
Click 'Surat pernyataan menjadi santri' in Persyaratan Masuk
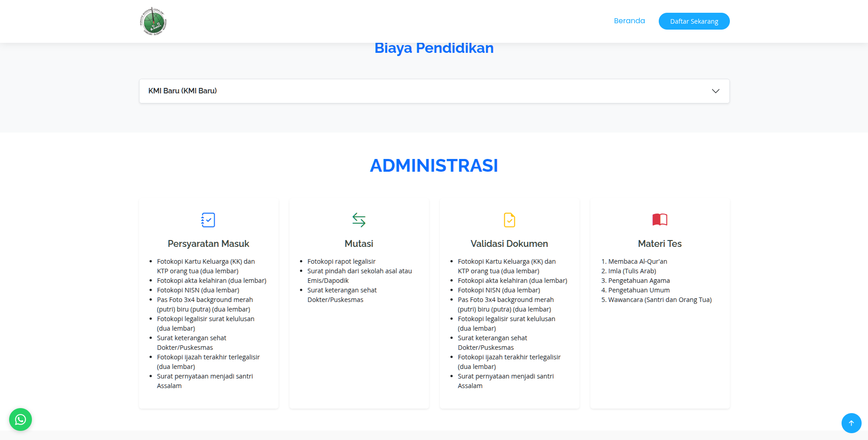205,381
